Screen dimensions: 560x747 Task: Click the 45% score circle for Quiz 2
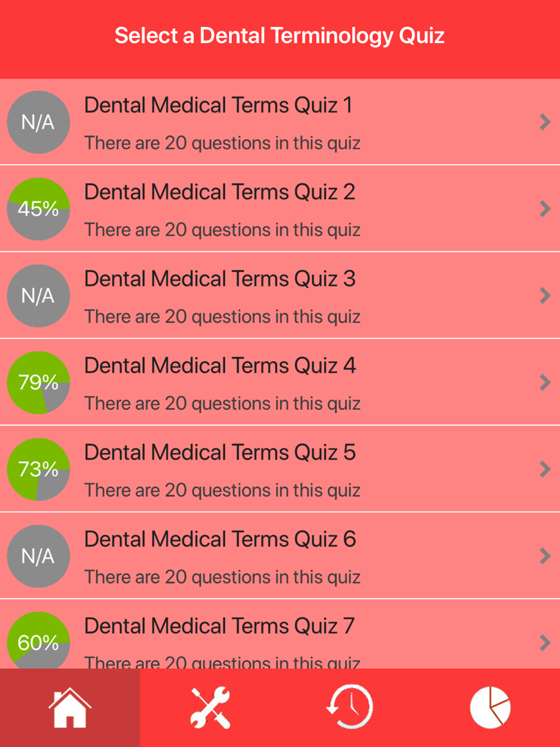(38, 209)
